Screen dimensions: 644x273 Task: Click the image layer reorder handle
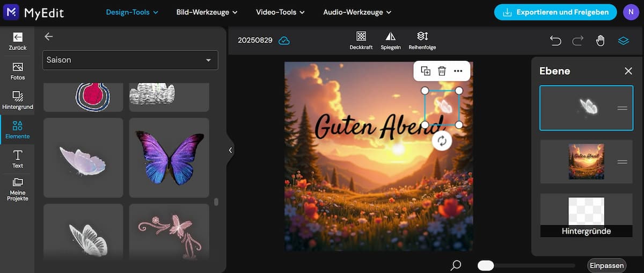(x=622, y=162)
